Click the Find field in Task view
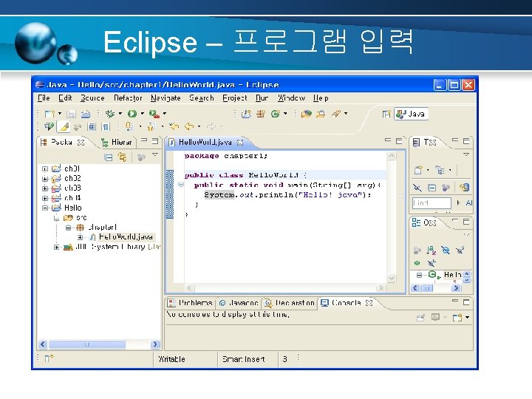The image size is (532, 399). pyautogui.click(x=432, y=203)
